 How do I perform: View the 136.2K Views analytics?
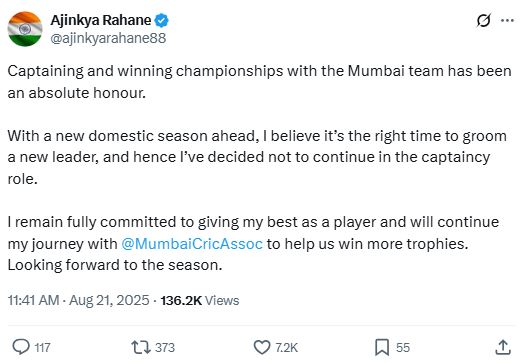(200, 301)
